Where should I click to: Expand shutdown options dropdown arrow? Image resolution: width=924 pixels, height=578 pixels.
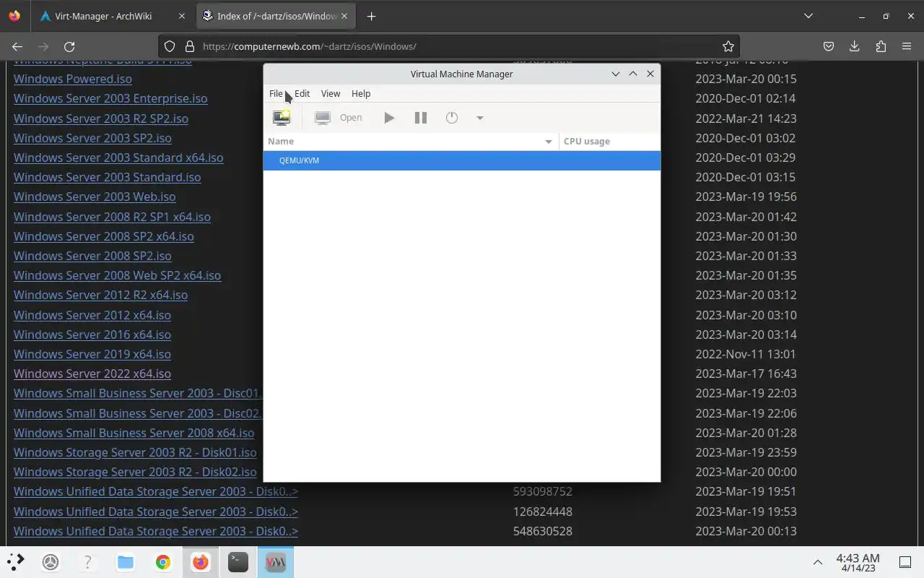click(x=479, y=118)
